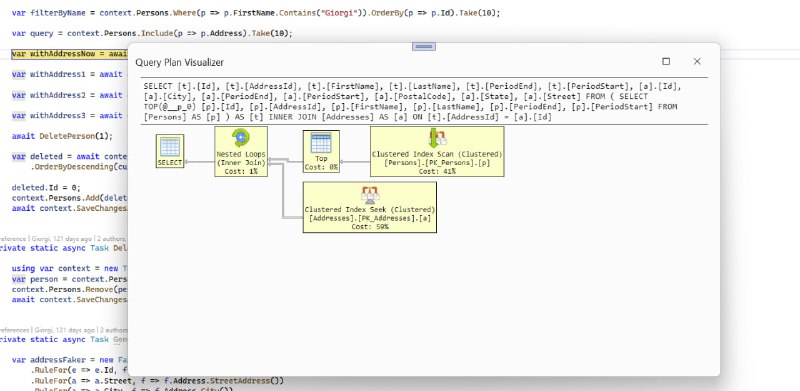800x391 pixels.
Task: Click the SELECT node icon in plan
Action: [169, 151]
